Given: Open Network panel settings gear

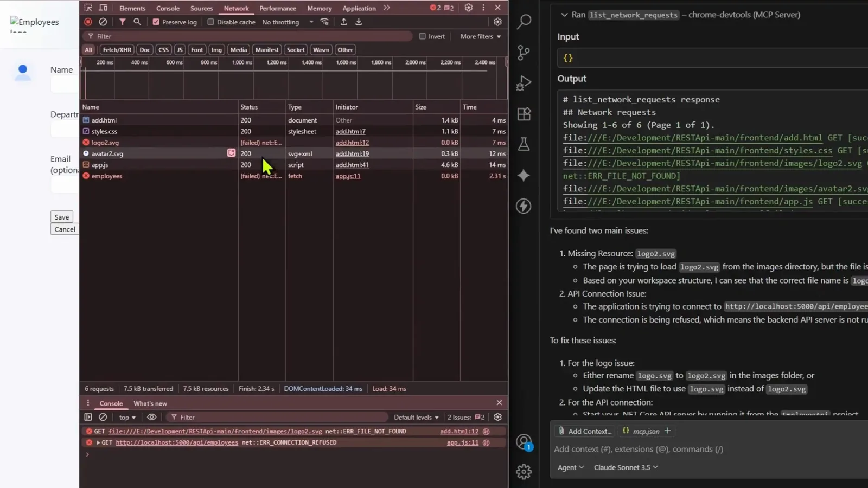Looking at the screenshot, I should pyautogui.click(x=497, y=22).
